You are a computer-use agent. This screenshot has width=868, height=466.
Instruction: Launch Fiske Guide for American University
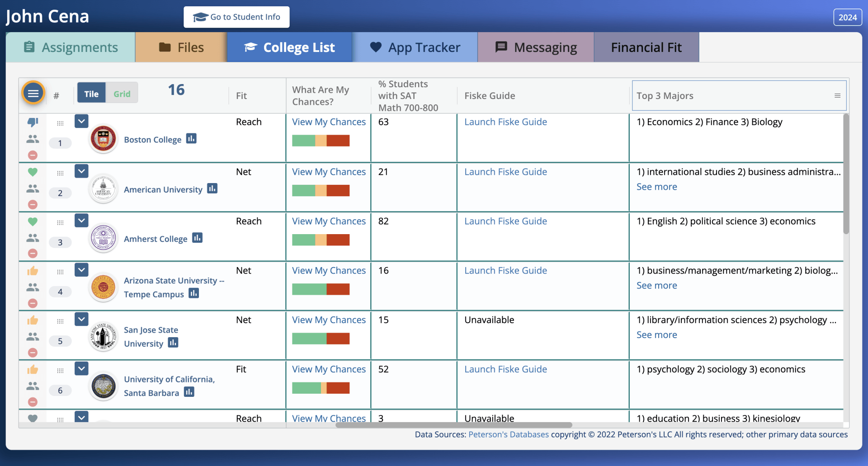(x=505, y=172)
